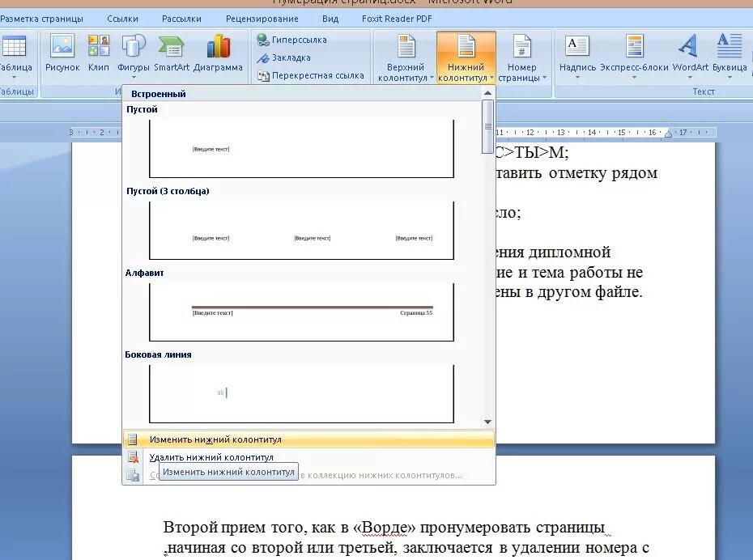This screenshot has width=753, height=560.
Task: Open the Рассылки tab
Action: coord(181,19)
